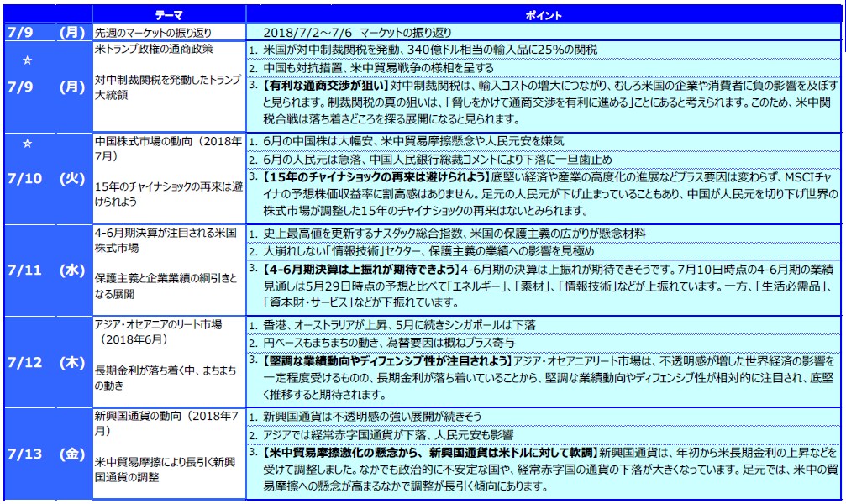Click the 7/12 (木) date cell
846x504 pixels.
(45, 362)
